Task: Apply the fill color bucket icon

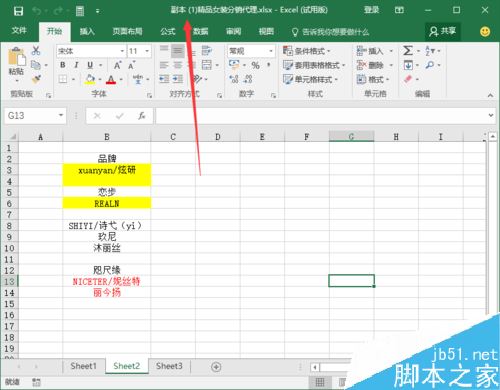Action: [x=89, y=79]
